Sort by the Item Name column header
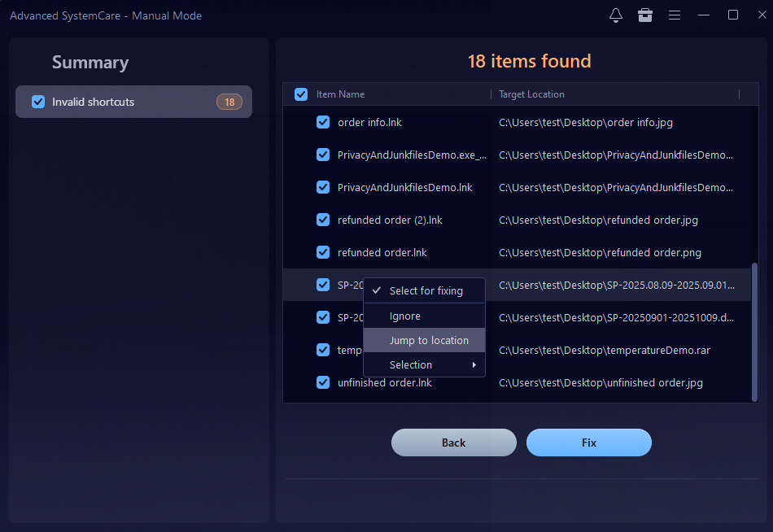This screenshot has width=773, height=532. (341, 94)
